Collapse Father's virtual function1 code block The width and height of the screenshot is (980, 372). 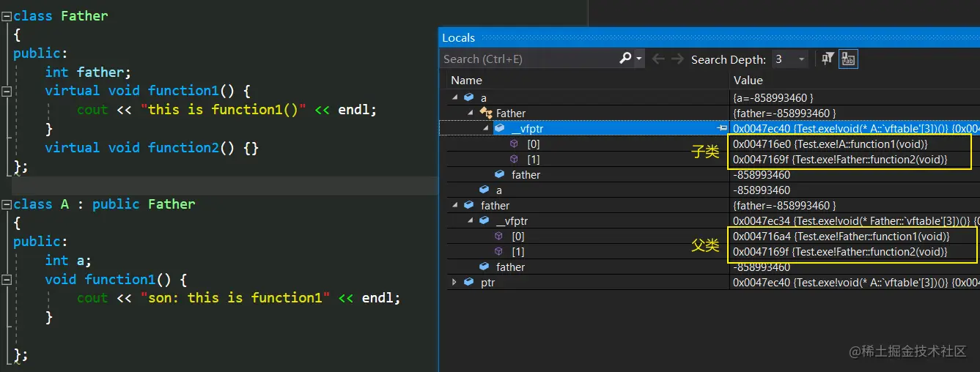pyautogui.click(x=7, y=91)
